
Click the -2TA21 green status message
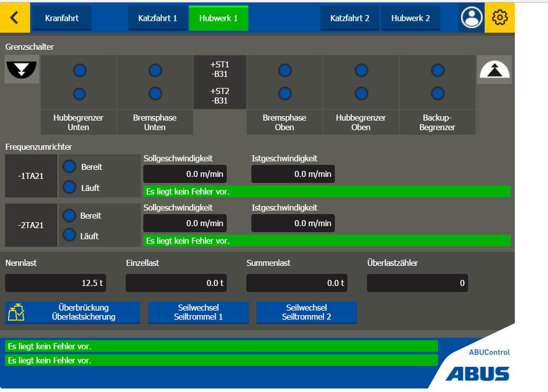(327, 241)
